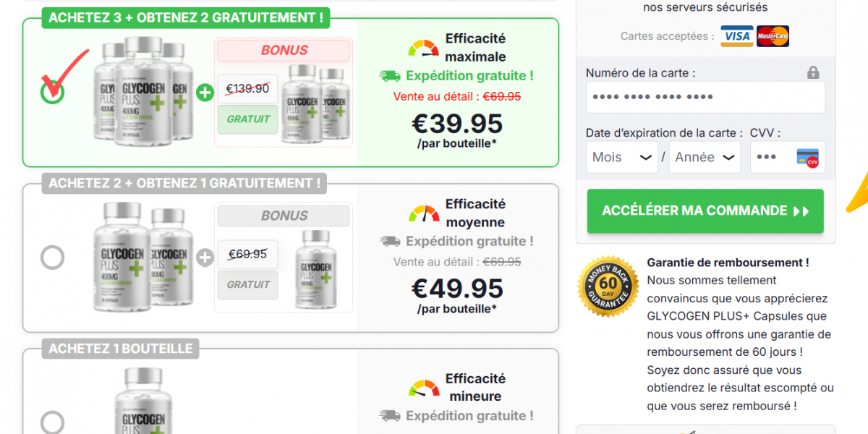Click the bonus bottles image in first offer
This screenshot has width=868, height=434.
pos(315,103)
